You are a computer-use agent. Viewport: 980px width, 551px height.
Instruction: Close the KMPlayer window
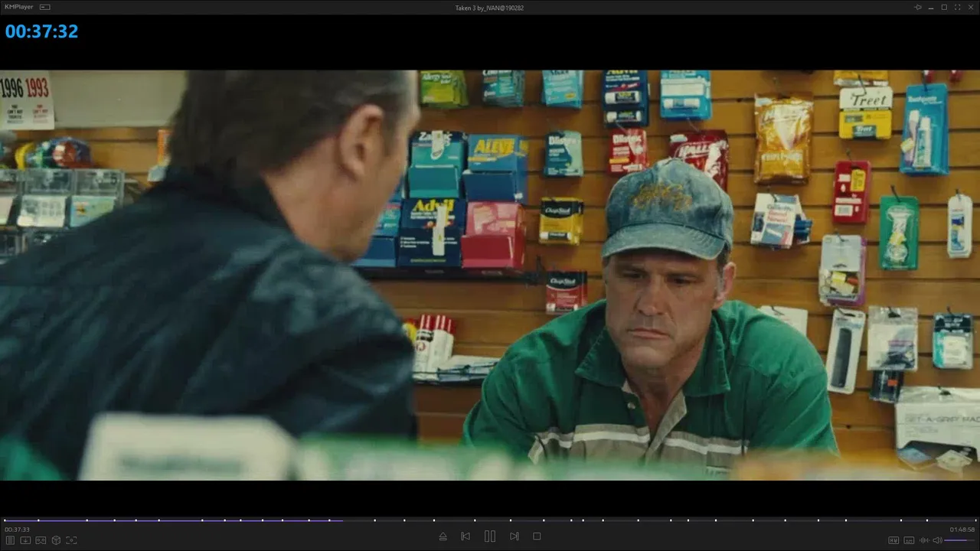coord(970,7)
